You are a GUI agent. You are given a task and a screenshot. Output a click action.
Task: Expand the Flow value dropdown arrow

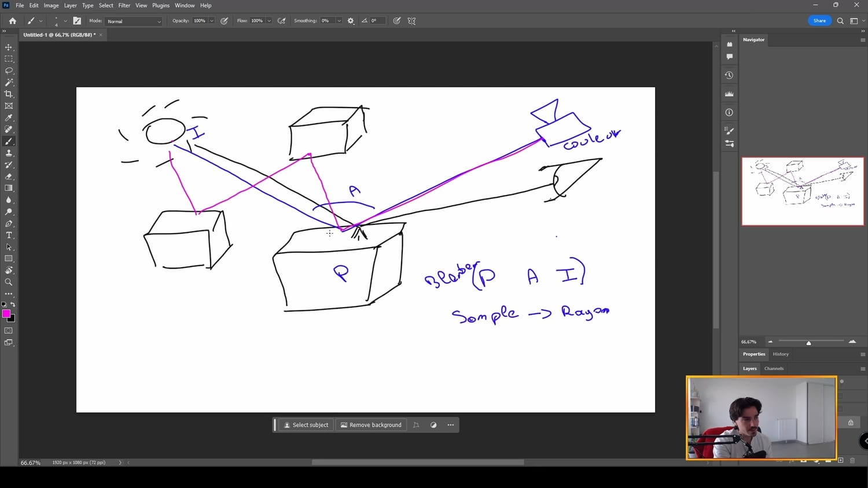269,21
